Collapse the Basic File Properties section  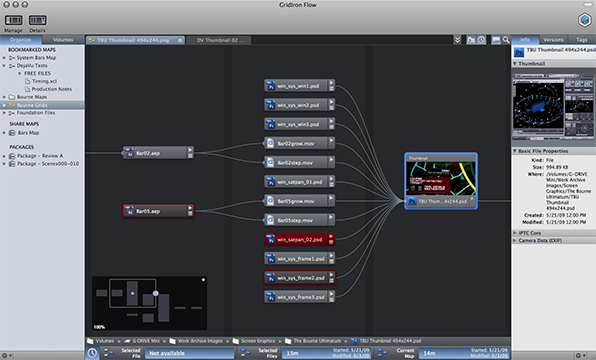[x=515, y=151]
